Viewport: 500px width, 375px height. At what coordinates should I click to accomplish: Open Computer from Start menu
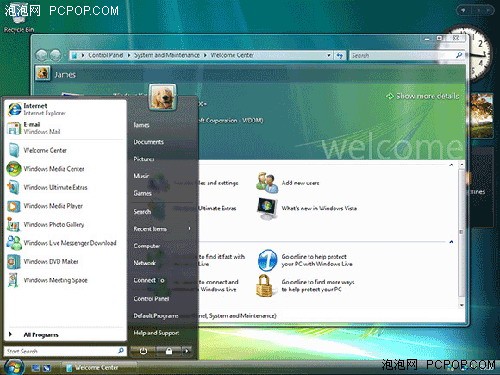147,246
